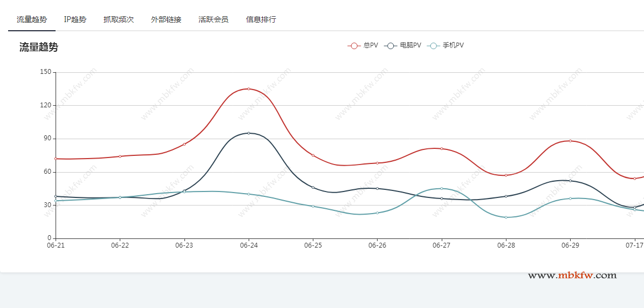Click the 手机PV low point on 06-28
The height and width of the screenshot is (308, 644).
(506, 217)
